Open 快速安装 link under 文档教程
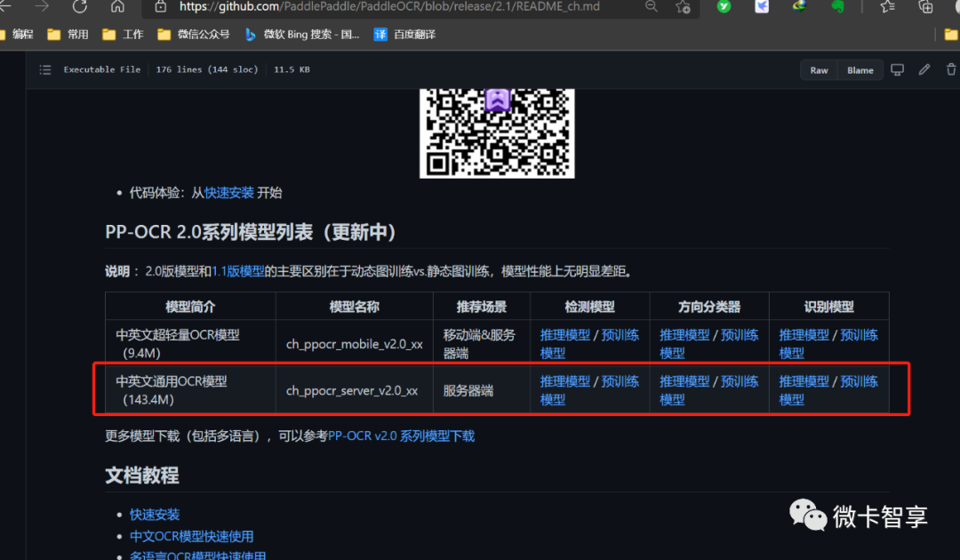This screenshot has height=560, width=960. point(155,515)
